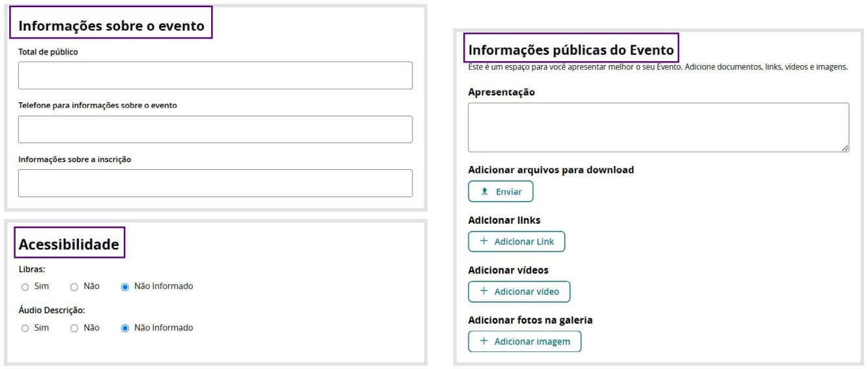Grab the Apresentação textarea resize handle

[x=845, y=148]
